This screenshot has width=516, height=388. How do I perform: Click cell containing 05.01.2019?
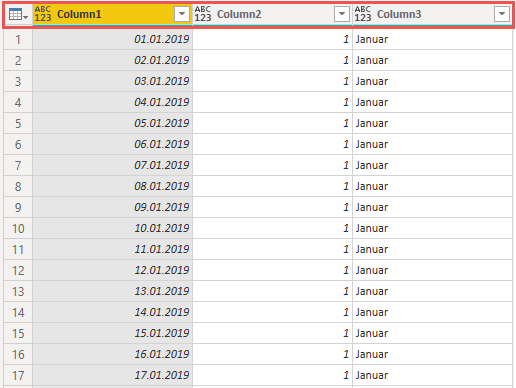pos(113,123)
